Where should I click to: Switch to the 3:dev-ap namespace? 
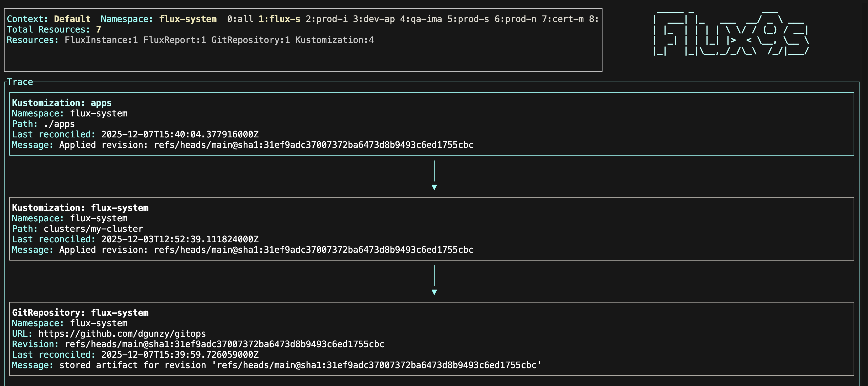373,19
